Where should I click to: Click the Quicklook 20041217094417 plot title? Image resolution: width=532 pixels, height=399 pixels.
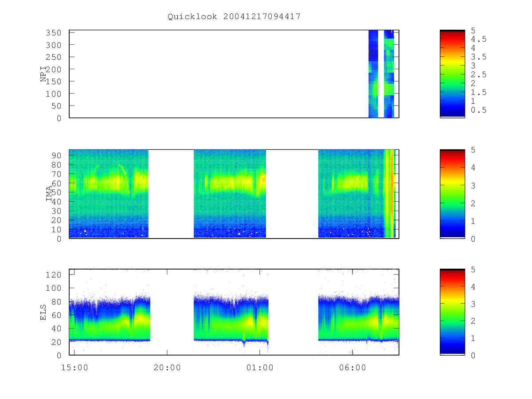pos(234,17)
